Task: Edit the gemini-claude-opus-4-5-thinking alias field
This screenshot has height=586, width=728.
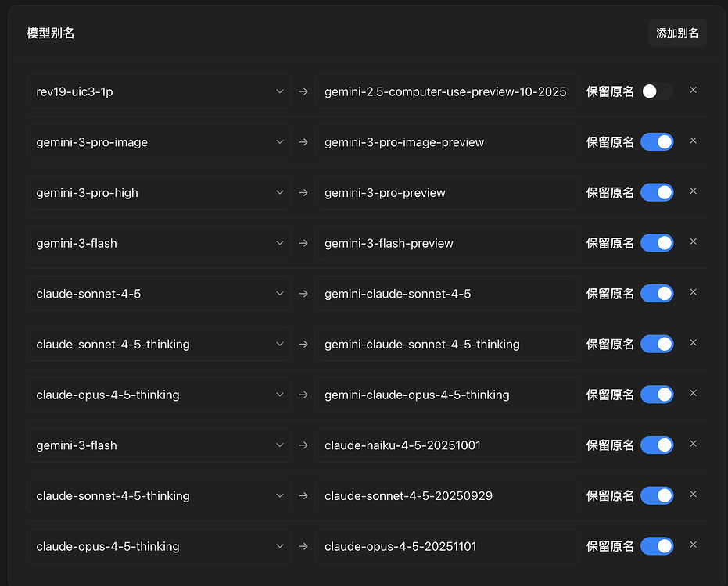Action: (x=447, y=395)
